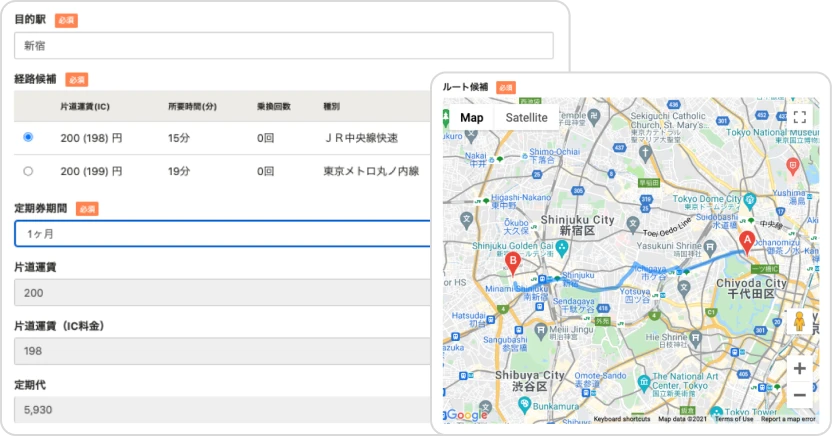This screenshot has height=436, width=832.
Task: Click the 目的駅 input field containing 新宿
Action: (x=284, y=46)
